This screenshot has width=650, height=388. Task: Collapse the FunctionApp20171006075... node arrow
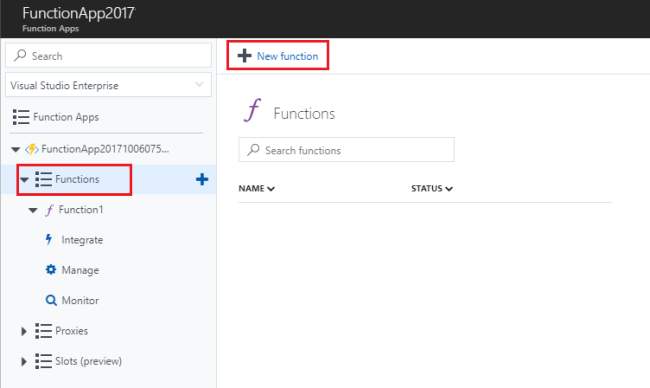coord(16,149)
